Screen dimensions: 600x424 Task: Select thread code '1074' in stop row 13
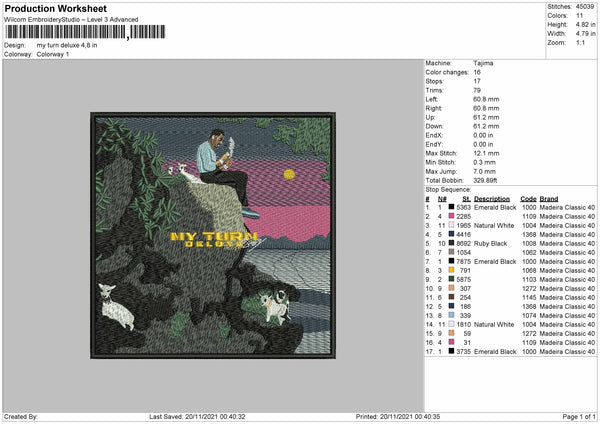pyautogui.click(x=529, y=315)
